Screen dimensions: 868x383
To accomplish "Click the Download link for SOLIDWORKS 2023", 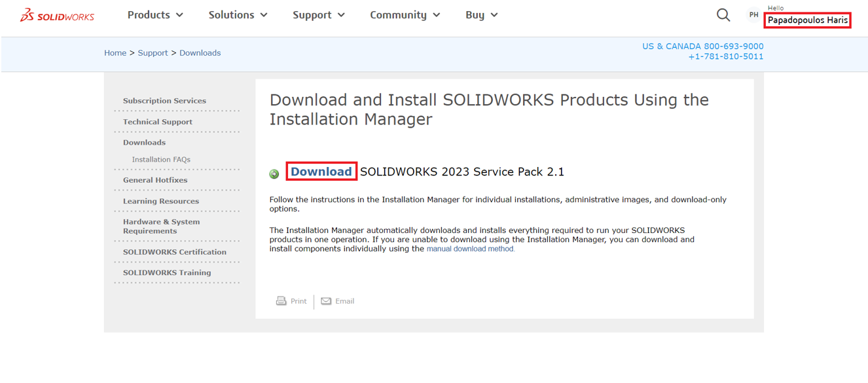I will [x=321, y=172].
